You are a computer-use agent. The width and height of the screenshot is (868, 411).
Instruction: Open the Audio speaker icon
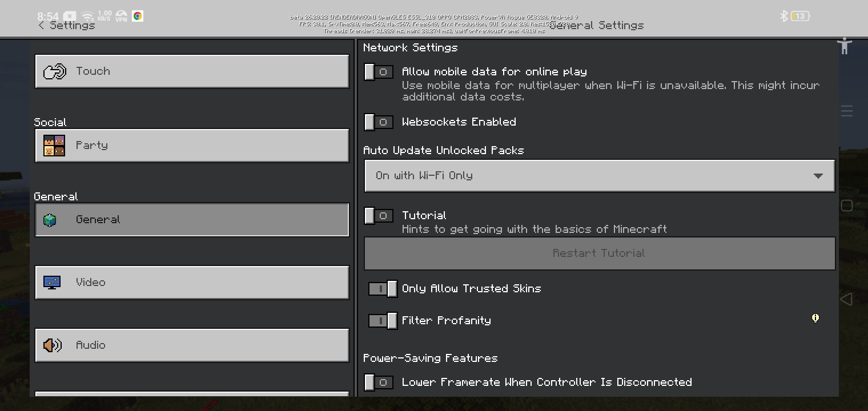pos(53,345)
